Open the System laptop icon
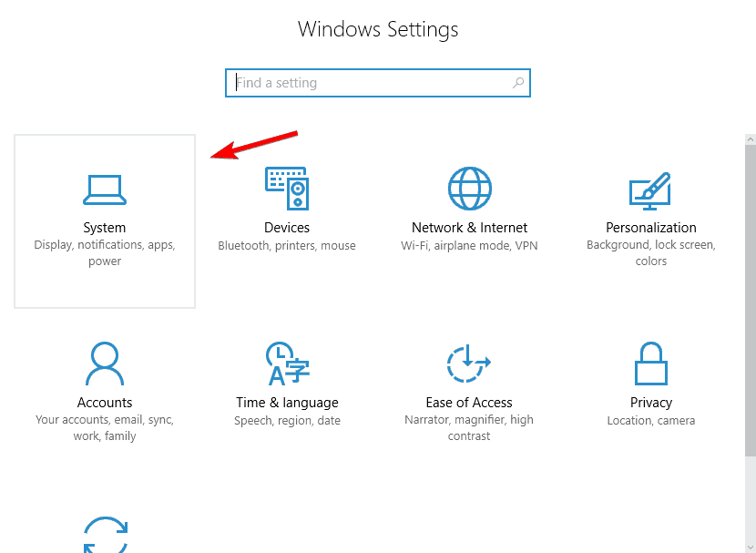The image size is (756, 553). tap(105, 190)
